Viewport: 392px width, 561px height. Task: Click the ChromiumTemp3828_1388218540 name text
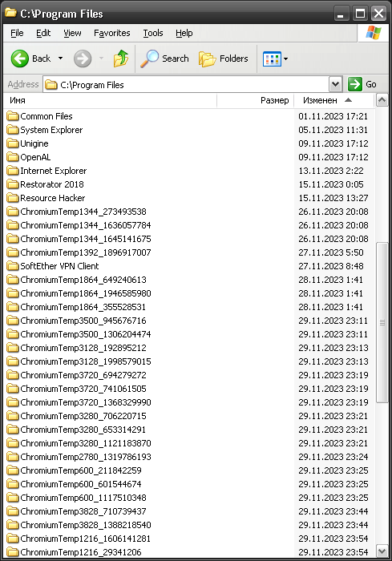[86, 524]
